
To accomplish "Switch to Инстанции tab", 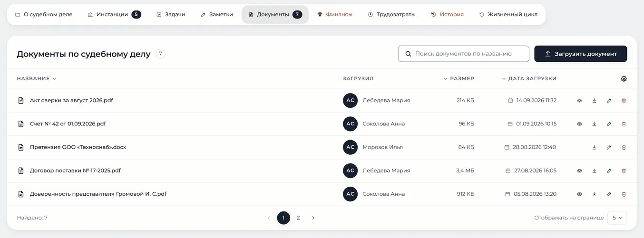I will 114,15.
